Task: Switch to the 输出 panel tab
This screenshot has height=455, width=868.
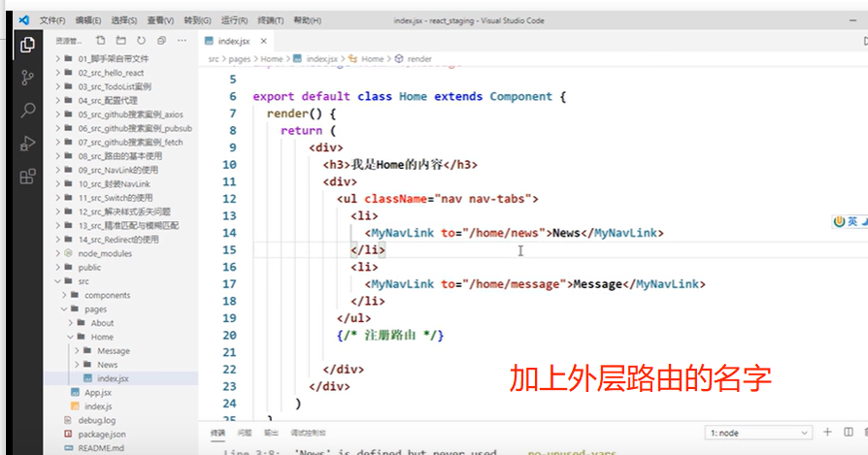Action: tap(271, 433)
